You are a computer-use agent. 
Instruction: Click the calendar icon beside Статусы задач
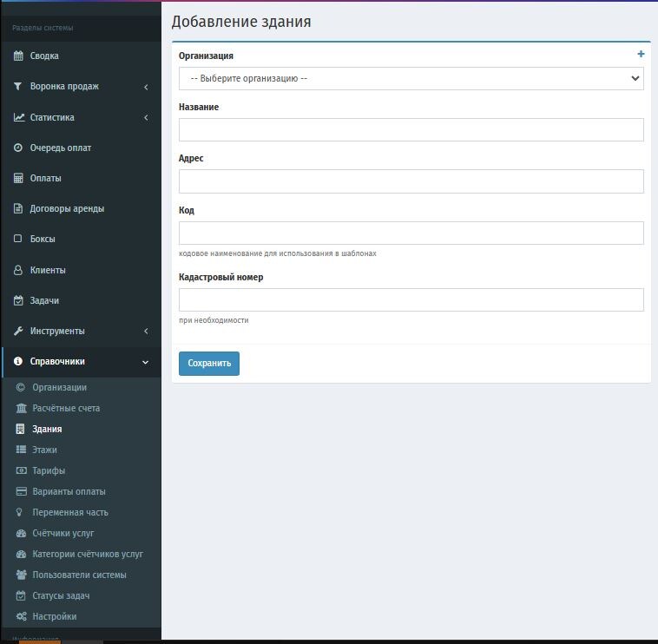pos(21,595)
